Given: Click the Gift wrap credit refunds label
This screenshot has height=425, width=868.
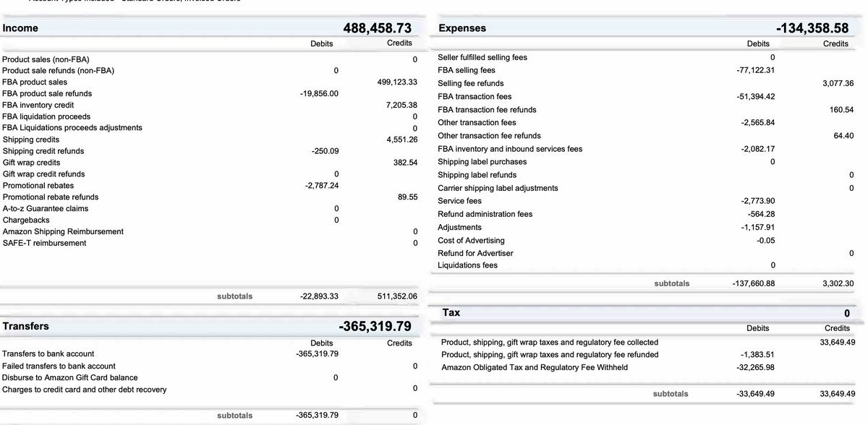Looking at the screenshot, I should coord(43,174).
